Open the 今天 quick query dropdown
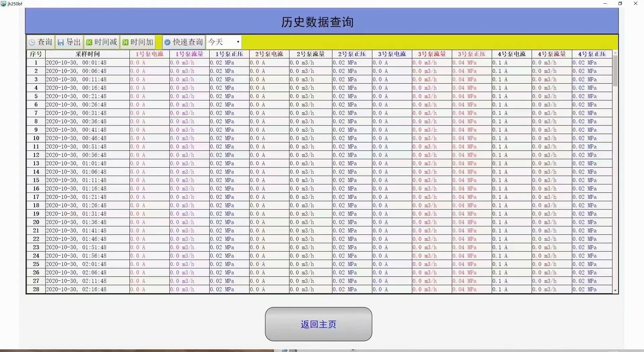644x352 pixels. [223, 42]
